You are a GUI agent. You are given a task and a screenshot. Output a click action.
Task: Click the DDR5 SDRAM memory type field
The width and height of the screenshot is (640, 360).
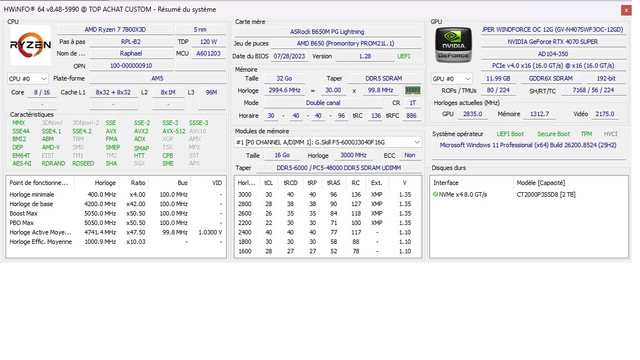(383, 78)
